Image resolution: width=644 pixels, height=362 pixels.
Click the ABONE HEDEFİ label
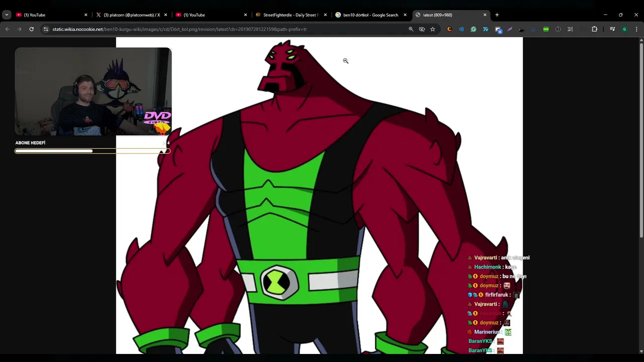coord(30,143)
